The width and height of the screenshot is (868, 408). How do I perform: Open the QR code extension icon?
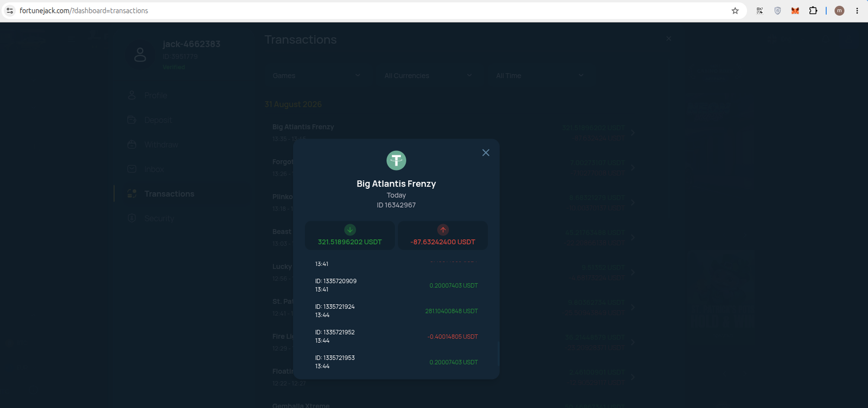pyautogui.click(x=759, y=11)
